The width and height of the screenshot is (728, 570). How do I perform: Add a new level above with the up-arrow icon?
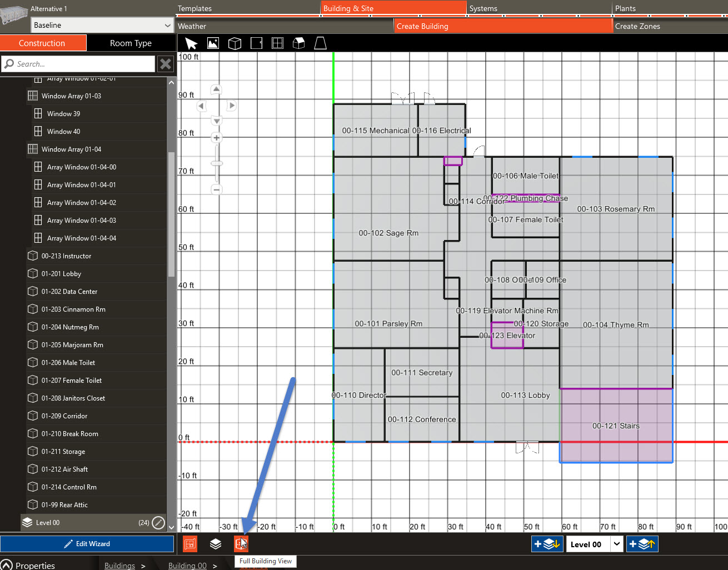tap(642, 544)
